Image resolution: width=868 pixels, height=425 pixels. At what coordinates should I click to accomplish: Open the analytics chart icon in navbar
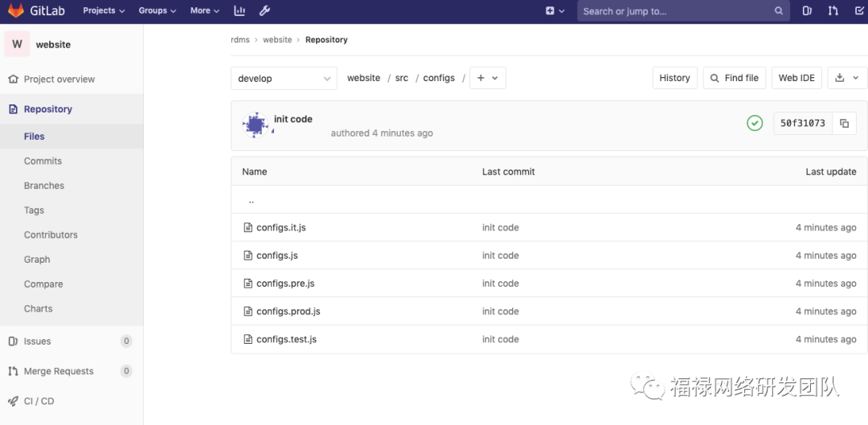(x=240, y=10)
